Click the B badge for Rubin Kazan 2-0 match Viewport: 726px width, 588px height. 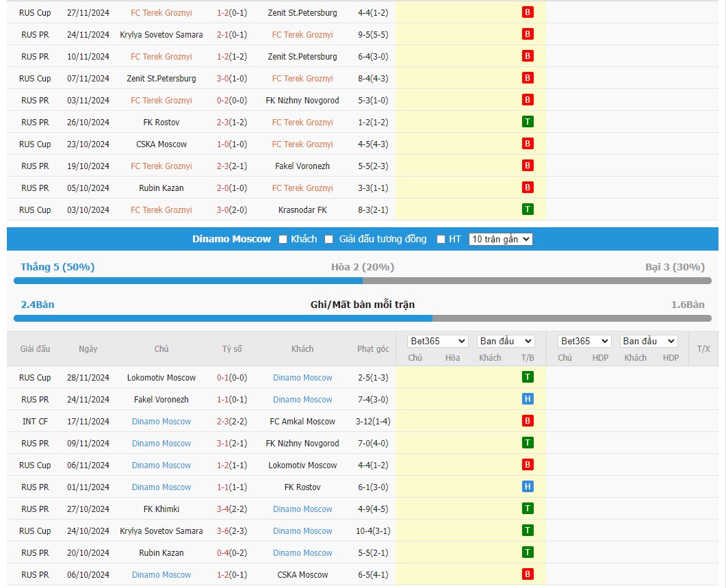[x=528, y=188]
